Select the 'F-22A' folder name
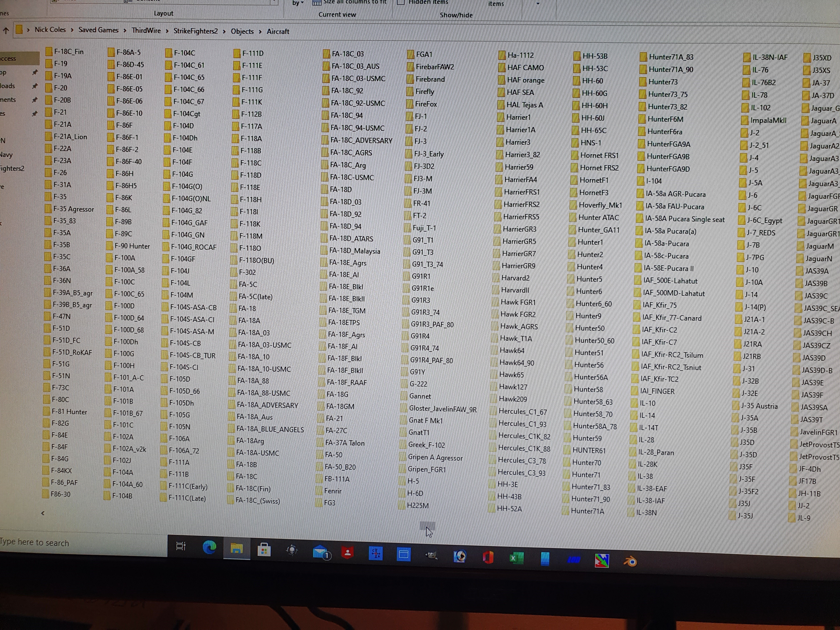The image size is (840, 630). [62, 149]
